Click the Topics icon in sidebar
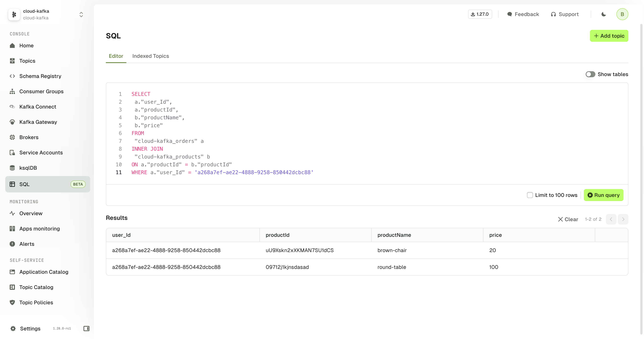Screen dimensions: 644x339 point(12,61)
